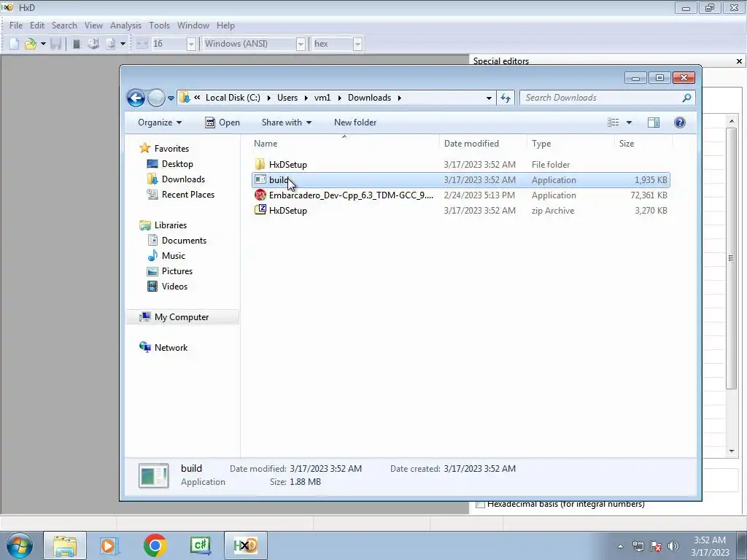Click the Search Downloads field
Screen dimensions: 747x560
pyautogui.click(x=608, y=98)
